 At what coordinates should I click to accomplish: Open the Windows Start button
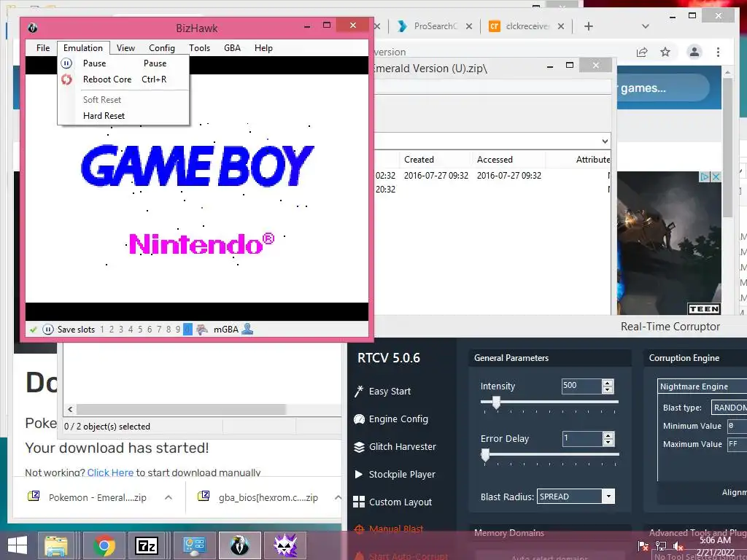tap(18, 545)
